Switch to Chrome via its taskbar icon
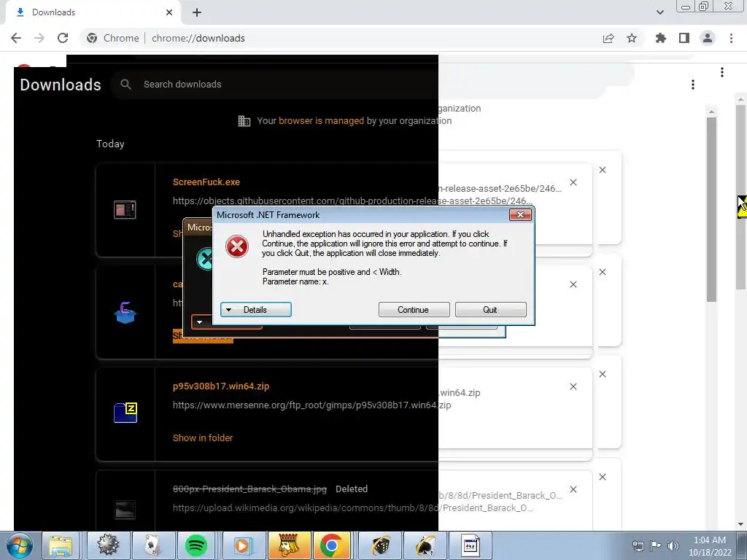This screenshot has height=560, width=747. [x=332, y=545]
